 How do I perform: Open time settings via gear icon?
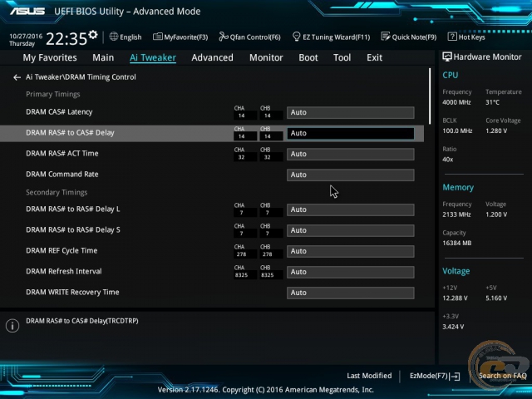point(92,35)
